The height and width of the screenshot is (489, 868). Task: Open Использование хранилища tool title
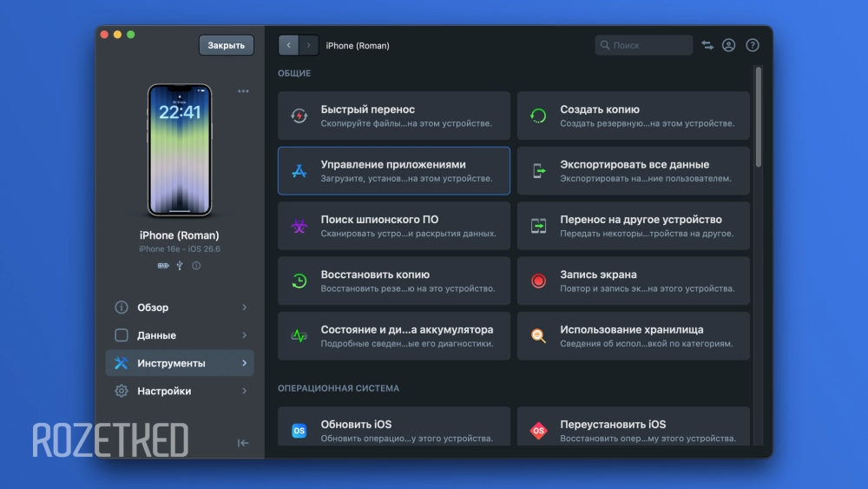point(632,329)
